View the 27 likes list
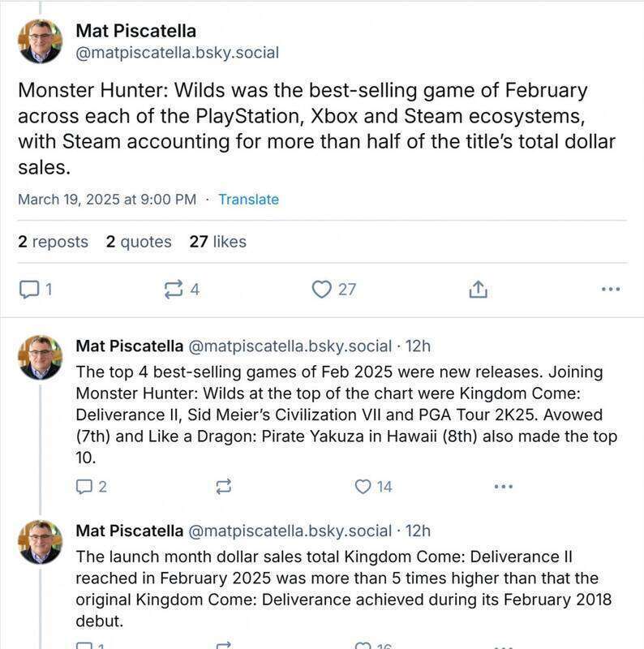 (217, 242)
